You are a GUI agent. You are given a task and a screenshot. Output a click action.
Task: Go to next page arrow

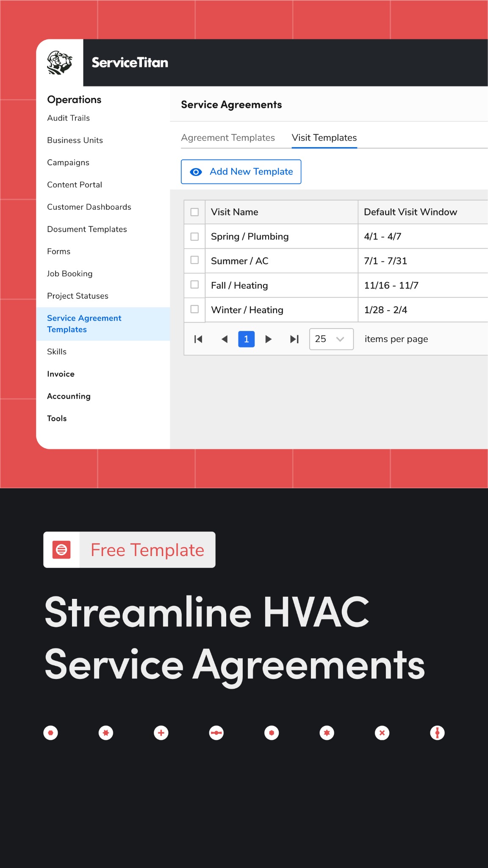pyautogui.click(x=268, y=339)
